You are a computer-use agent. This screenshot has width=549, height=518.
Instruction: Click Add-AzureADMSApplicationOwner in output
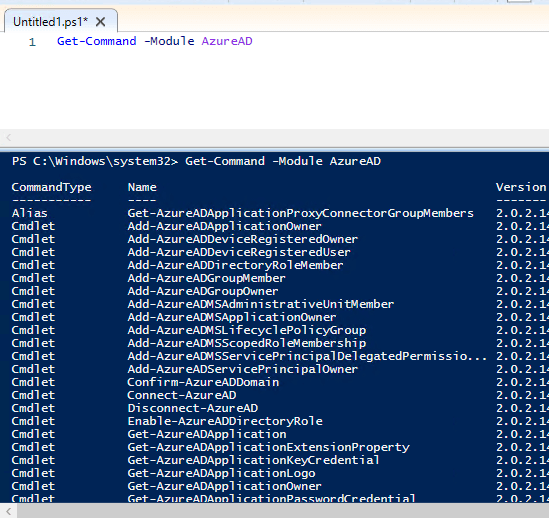click(232, 317)
